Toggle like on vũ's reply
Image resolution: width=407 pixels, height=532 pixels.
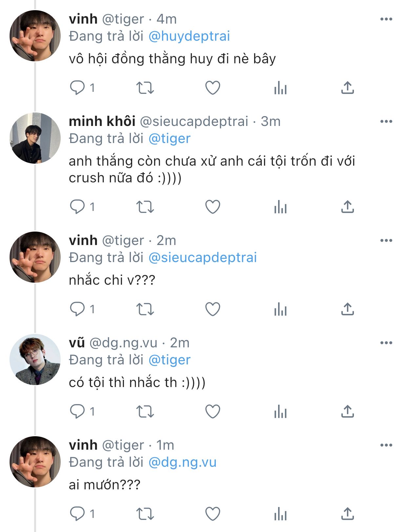click(x=213, y=411)
